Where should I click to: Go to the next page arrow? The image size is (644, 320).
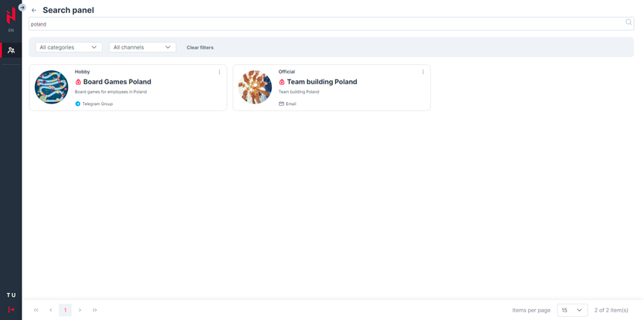(x=80, y=310)
